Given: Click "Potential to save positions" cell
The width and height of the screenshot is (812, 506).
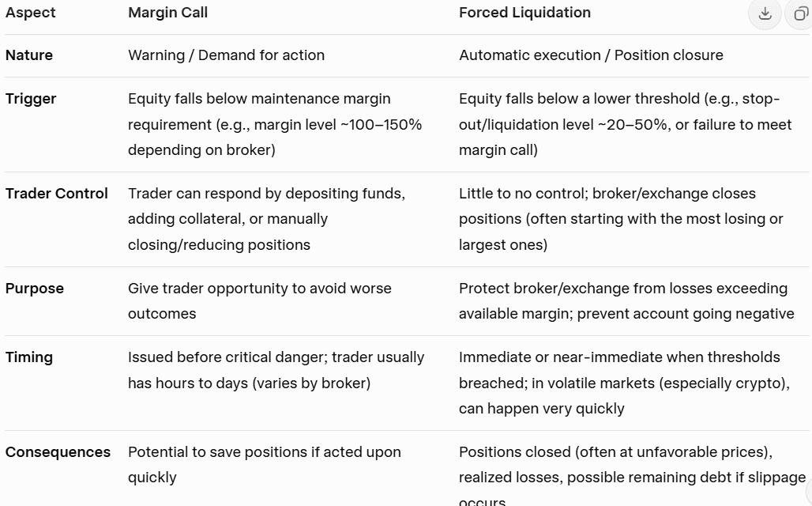Looking at the screenshot, I should 264,464.
